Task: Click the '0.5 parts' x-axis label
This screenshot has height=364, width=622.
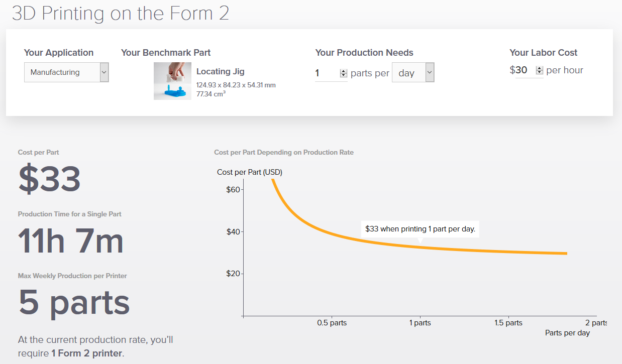Action: (x=332, y=323)
